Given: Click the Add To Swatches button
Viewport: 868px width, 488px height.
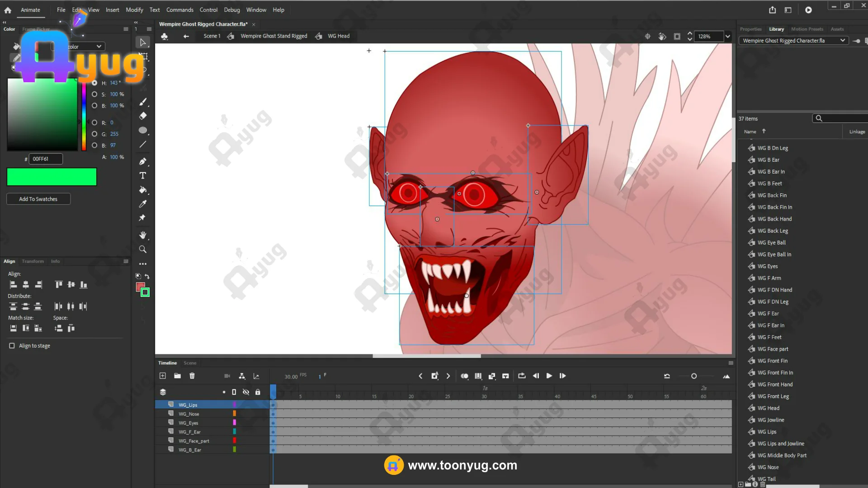Looking at the screenshot, I should [x=38, y=199].
